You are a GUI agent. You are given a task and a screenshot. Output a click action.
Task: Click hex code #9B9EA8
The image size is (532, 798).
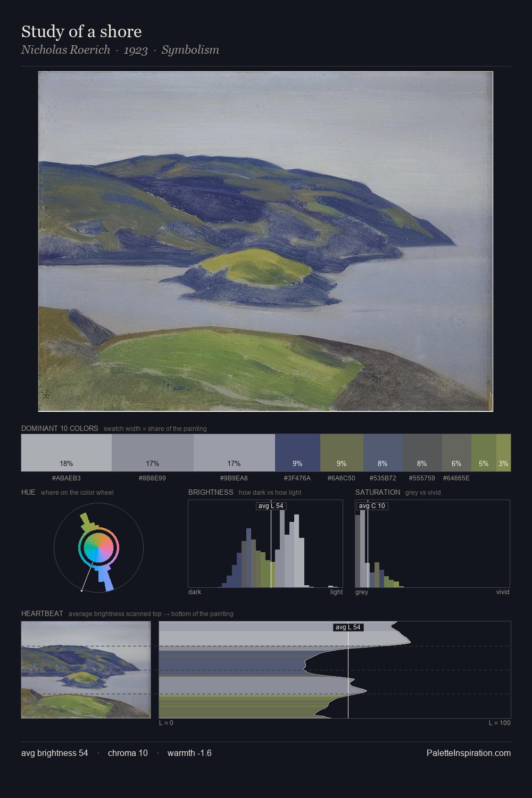[234, 478]
